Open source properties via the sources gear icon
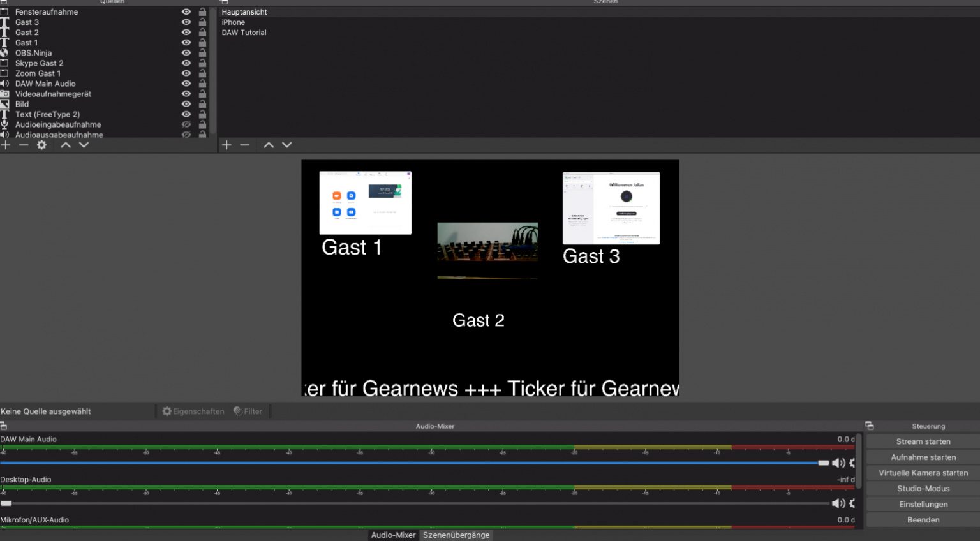Viewport: 980px width, 541px height. coord(42,145)
